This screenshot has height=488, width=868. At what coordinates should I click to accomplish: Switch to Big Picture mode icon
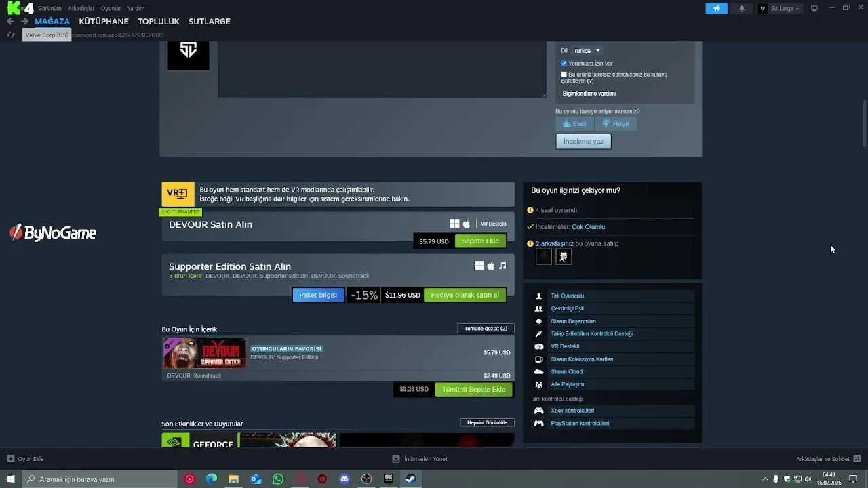814,8
